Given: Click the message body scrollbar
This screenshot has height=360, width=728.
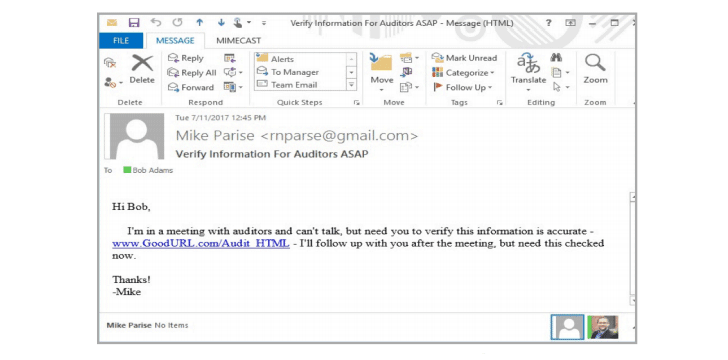Looking at the screenshot, I should [632, 249].
